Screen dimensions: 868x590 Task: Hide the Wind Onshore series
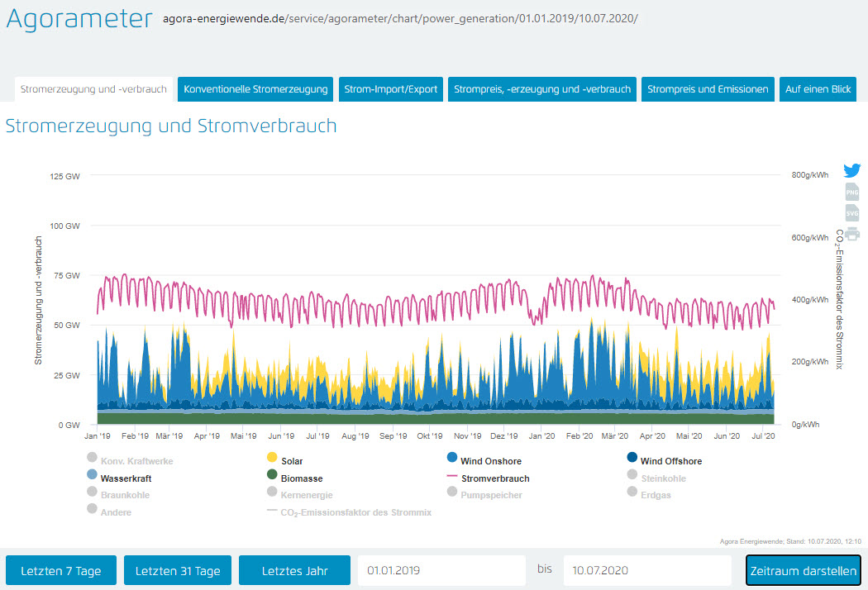point(491,461)
